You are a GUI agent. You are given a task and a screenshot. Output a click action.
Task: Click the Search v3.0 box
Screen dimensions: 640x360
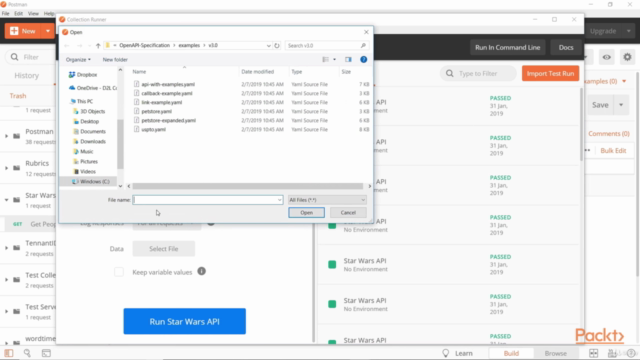point(326,45)
